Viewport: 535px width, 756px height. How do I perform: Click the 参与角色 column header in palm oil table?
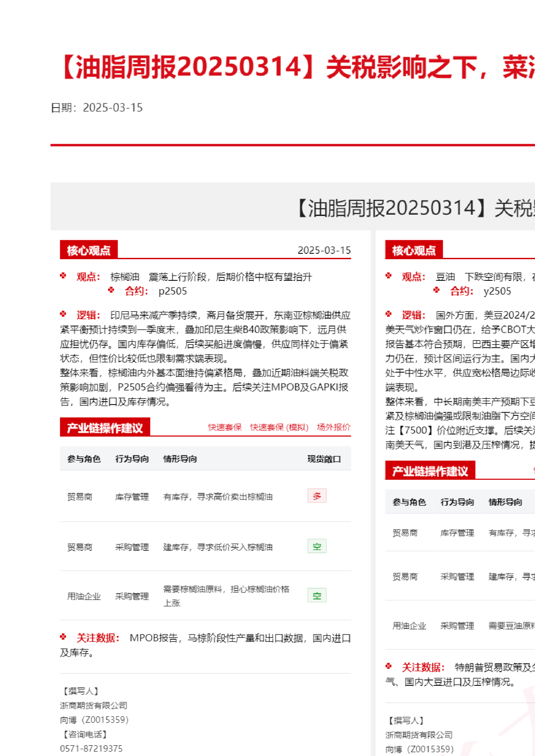click(x=84, y=459)
